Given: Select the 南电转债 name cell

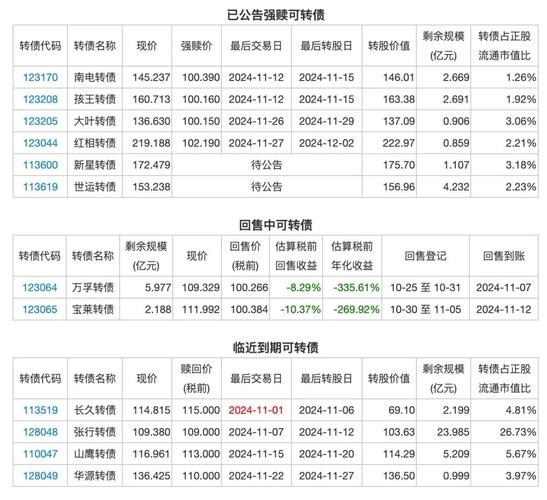Looking at the screenshot, I should coord(95,77).
